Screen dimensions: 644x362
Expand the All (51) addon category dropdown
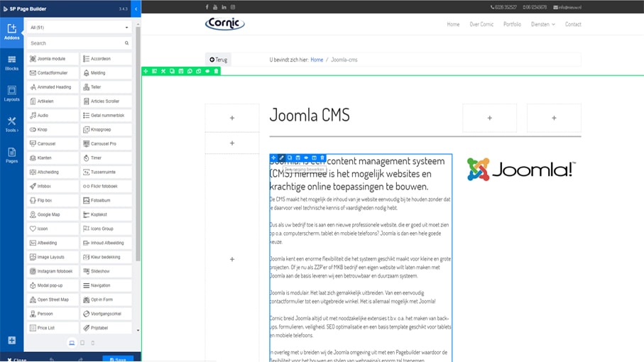[x=80, y=28]
